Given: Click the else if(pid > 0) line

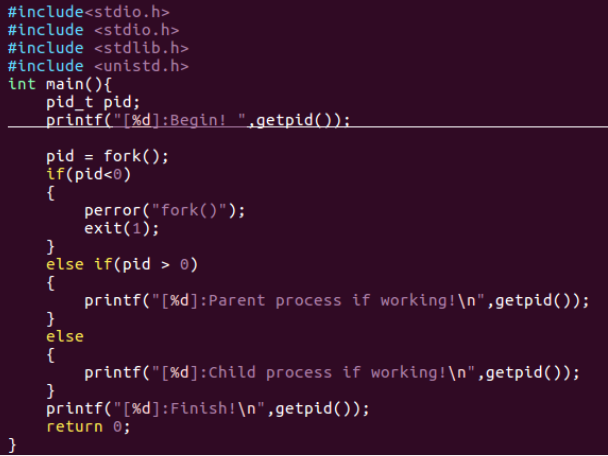Looking at the screenshot, I should (122, 264).
